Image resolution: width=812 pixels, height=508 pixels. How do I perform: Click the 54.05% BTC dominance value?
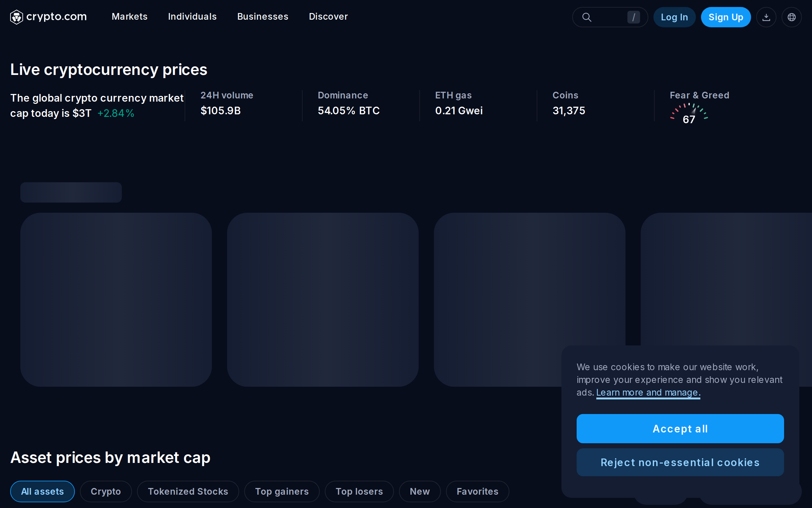tap(349, 110)
